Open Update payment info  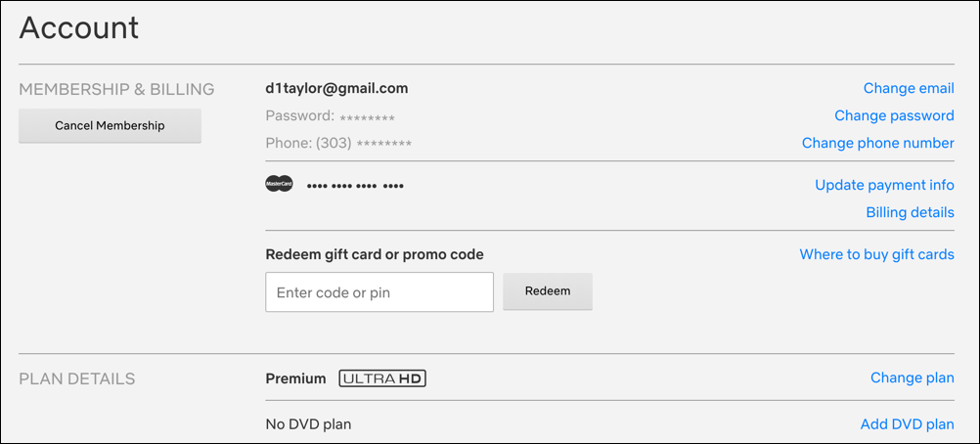[x=884, y=185]
